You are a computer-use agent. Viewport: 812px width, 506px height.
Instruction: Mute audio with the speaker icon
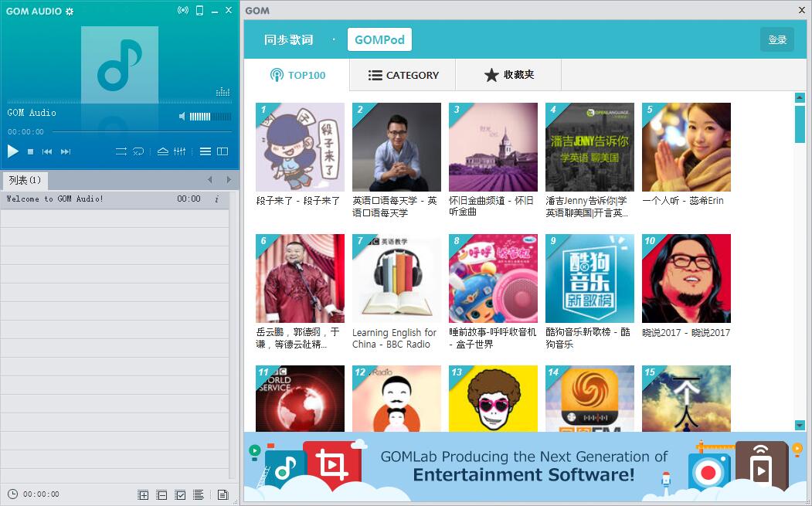[x=182, y=117]
